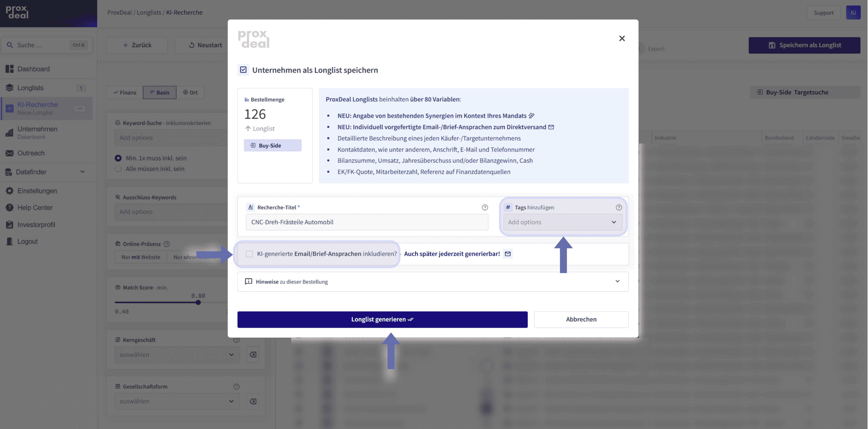Click the Neustart button

click(x=205, y=45)
